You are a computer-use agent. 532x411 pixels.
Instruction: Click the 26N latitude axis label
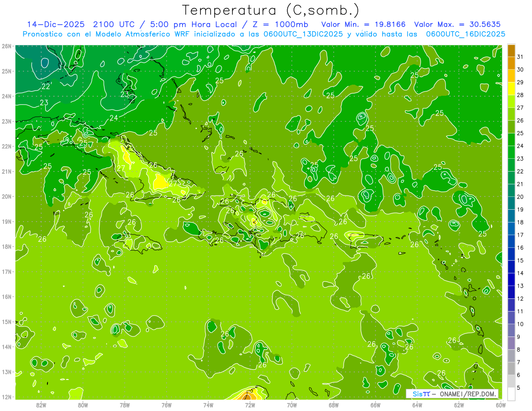coord(6,46)
